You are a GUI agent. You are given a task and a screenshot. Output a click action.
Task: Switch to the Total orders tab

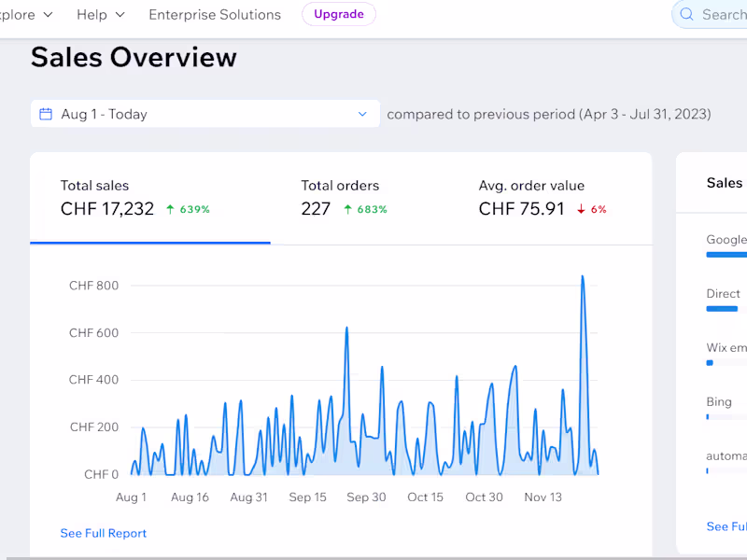[x=344, y=198]
